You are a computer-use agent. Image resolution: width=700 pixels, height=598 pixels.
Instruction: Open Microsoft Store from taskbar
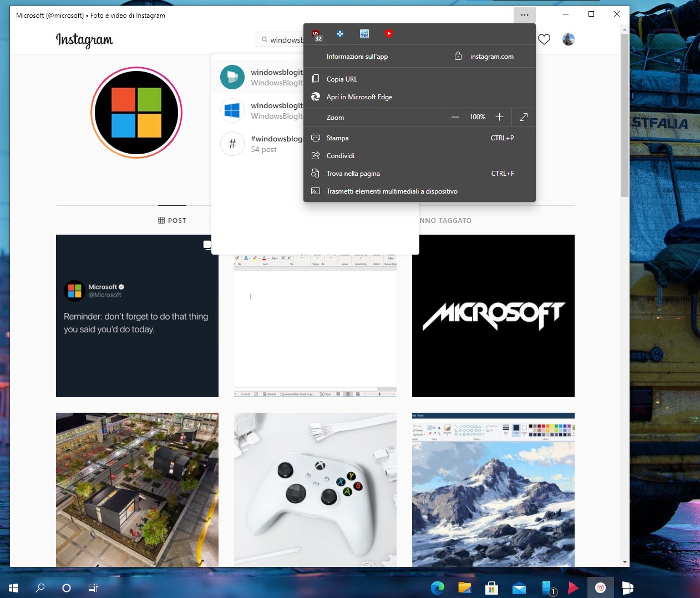point(491,587)
